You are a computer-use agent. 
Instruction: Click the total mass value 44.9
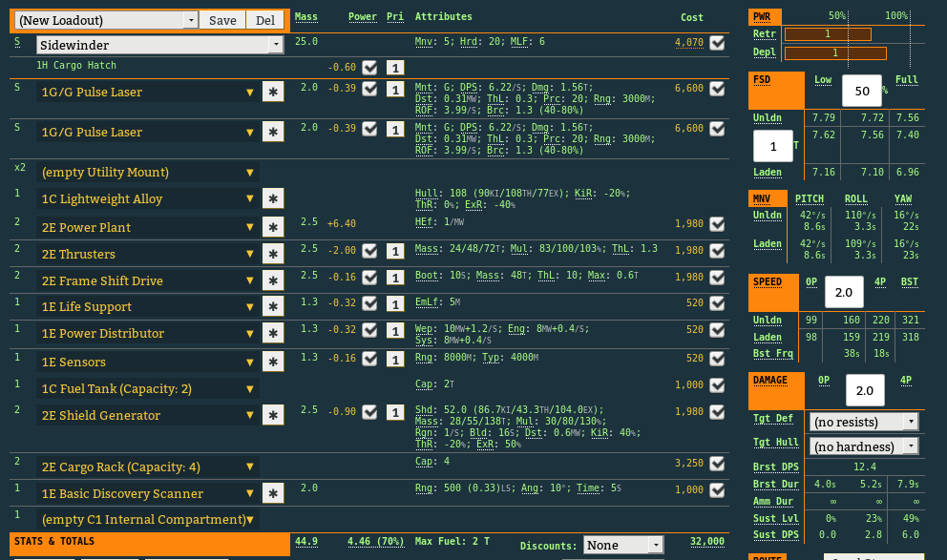pyautogui.click(x=306, y=541)
